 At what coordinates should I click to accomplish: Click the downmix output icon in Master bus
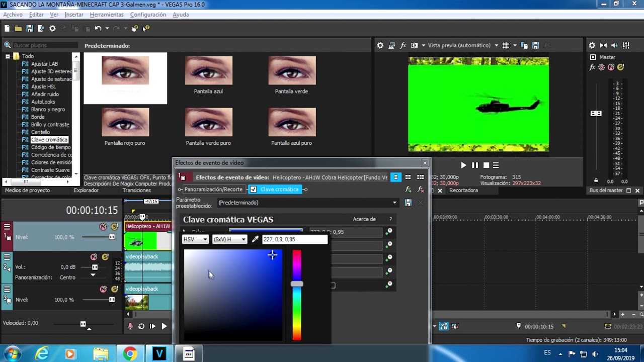pos(603,45)
